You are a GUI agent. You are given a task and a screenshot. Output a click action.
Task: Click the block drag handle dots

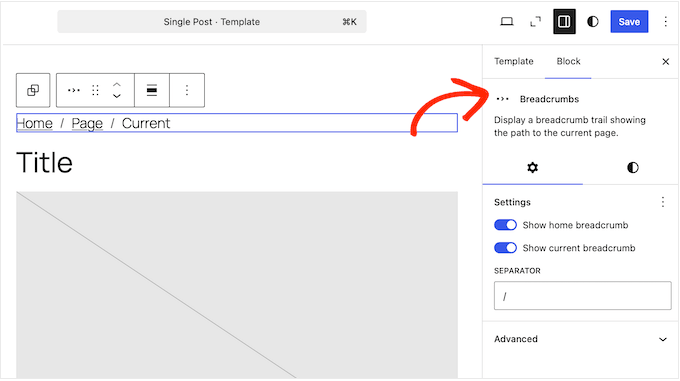click(95, 90)
